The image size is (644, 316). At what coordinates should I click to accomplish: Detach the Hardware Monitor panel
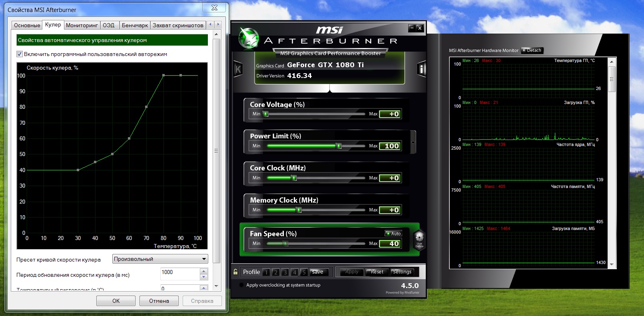532,50
